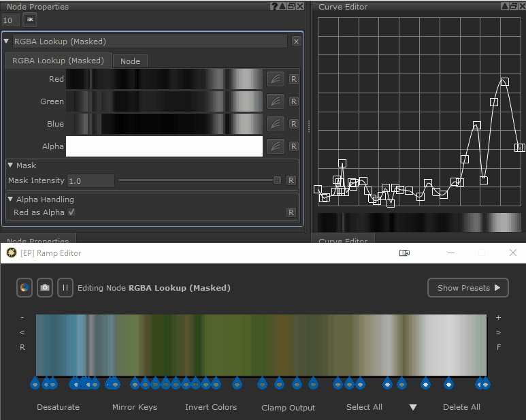Open the curve editor for the Green channel
Screen dimensions: 526x420
click(275, 101)
